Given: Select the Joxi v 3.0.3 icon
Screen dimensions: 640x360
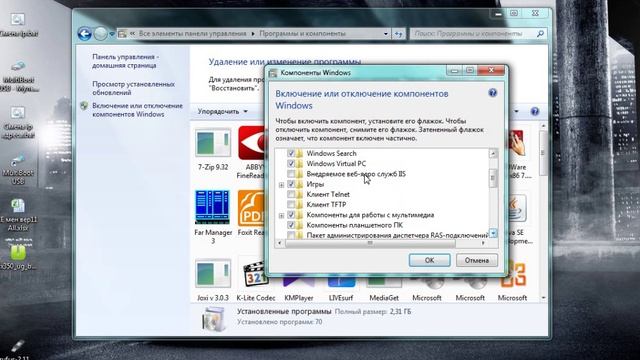Looking at the screenshot, I should coord(213,273).
